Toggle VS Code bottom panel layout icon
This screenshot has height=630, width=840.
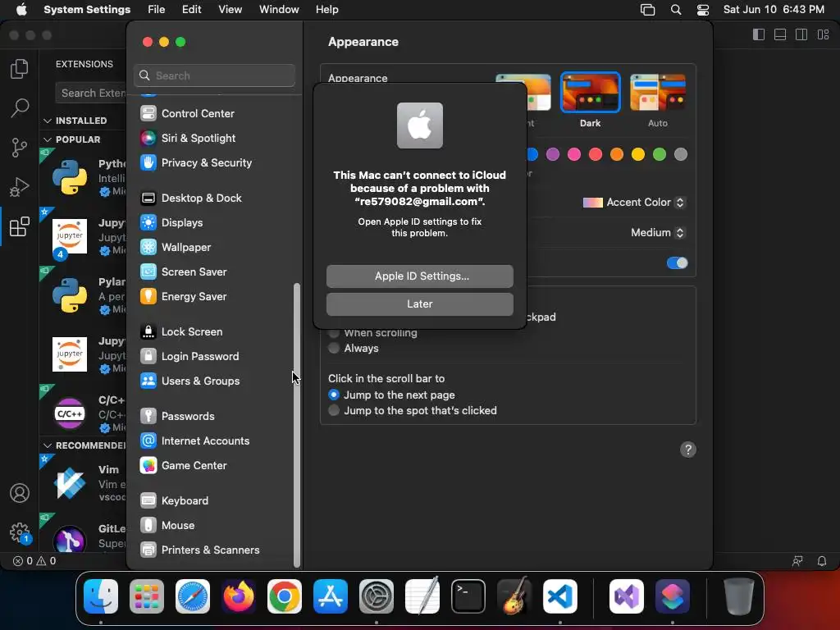coord(780,34)
